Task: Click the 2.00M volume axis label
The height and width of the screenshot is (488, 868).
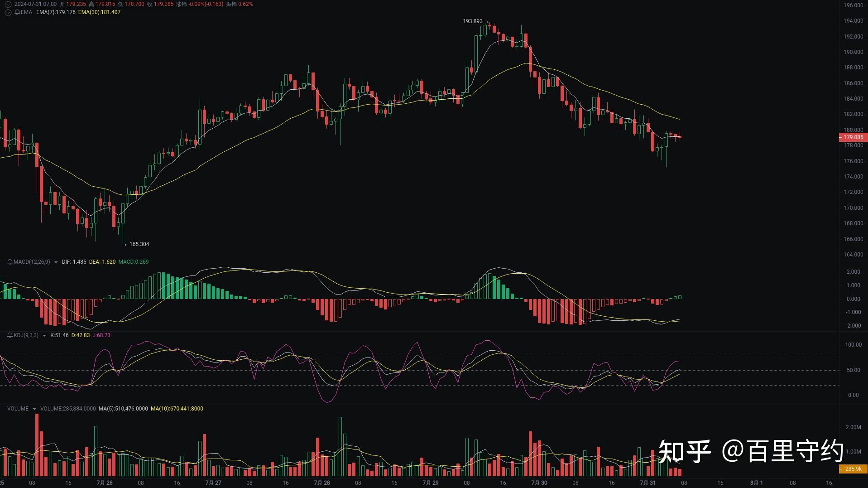Action: [x=853, y=427]
